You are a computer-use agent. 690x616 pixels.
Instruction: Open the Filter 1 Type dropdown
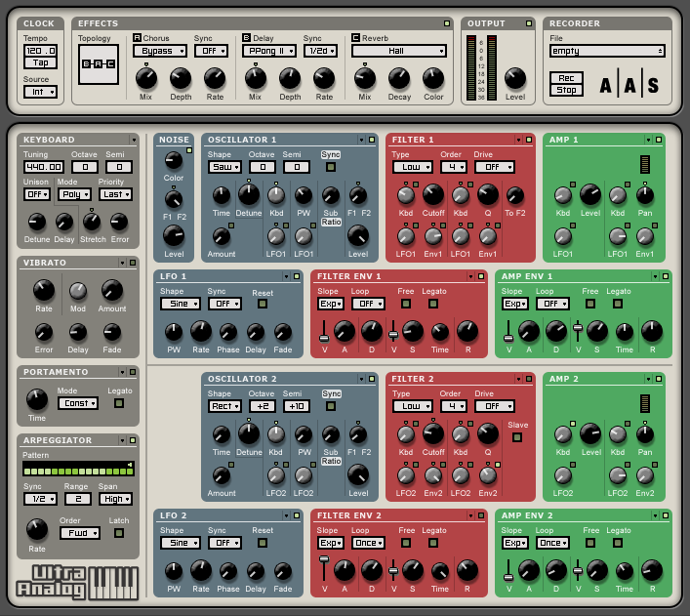[x=412, y=167]
